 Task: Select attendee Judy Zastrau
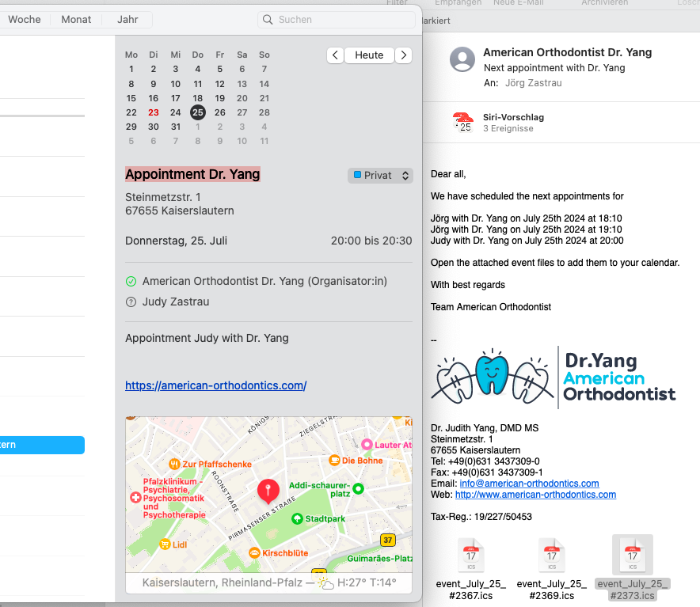(176, 302)
